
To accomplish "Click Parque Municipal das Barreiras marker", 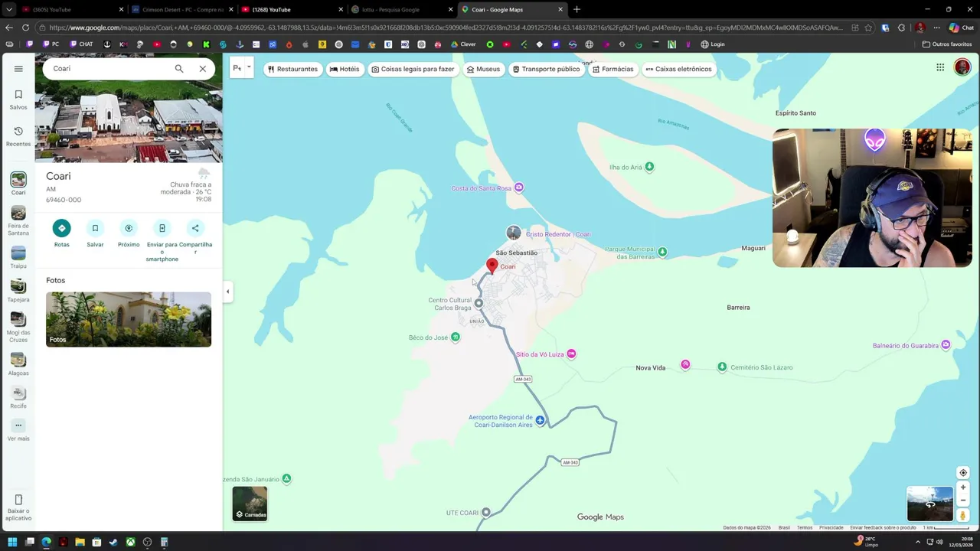I will pyautogui.click(x=662, y=252).
